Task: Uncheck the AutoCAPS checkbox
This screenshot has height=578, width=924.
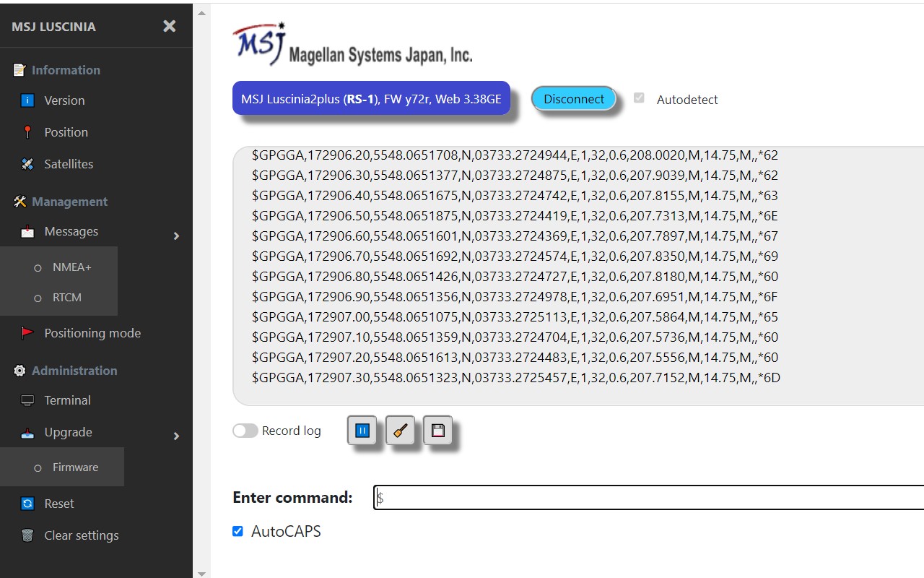Action: tap(237, 531)
